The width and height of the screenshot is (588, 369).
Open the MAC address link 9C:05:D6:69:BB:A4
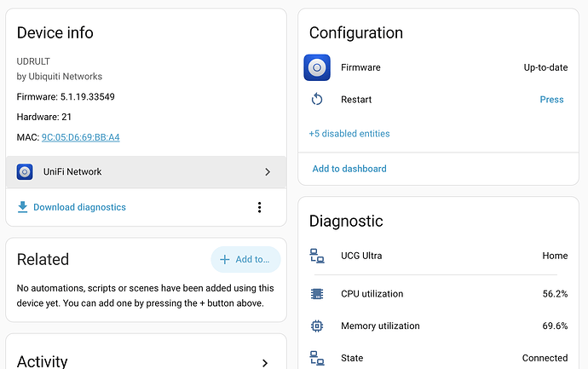click(x=81, y=137)
